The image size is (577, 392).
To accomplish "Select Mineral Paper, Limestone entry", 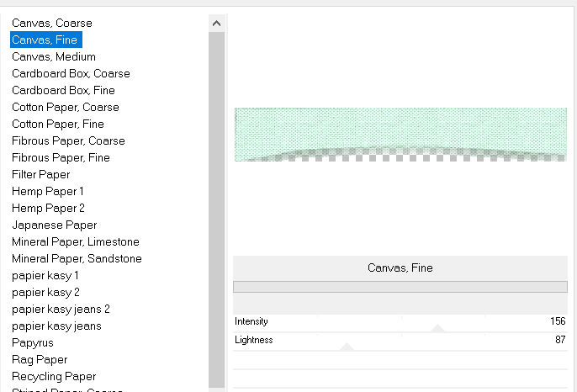I will 76,241.
